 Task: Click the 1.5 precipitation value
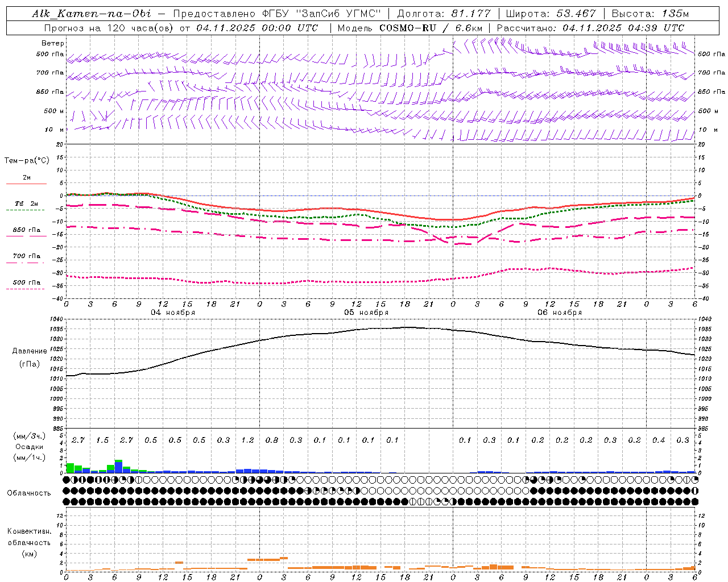(x=102, y=440)
